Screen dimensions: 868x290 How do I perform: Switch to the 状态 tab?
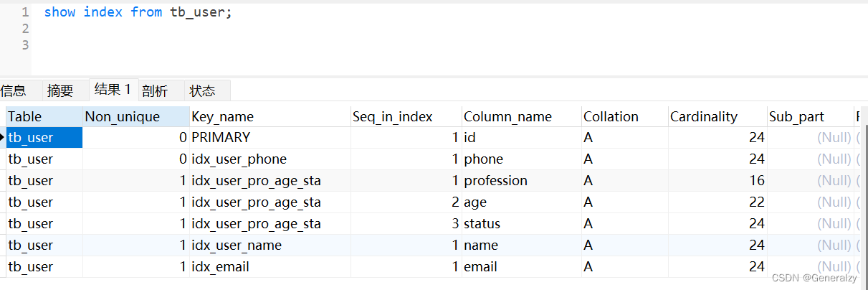click(x=202, y=90)
